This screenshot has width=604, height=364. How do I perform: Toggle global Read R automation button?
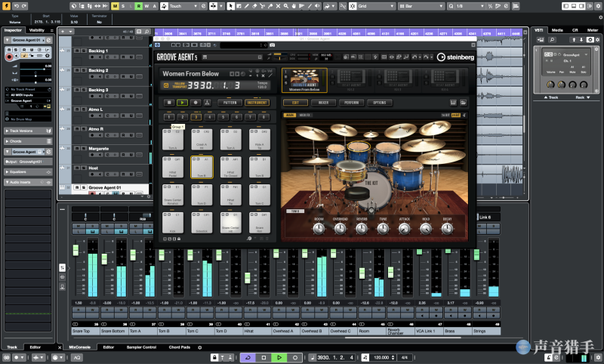[139, 6]
